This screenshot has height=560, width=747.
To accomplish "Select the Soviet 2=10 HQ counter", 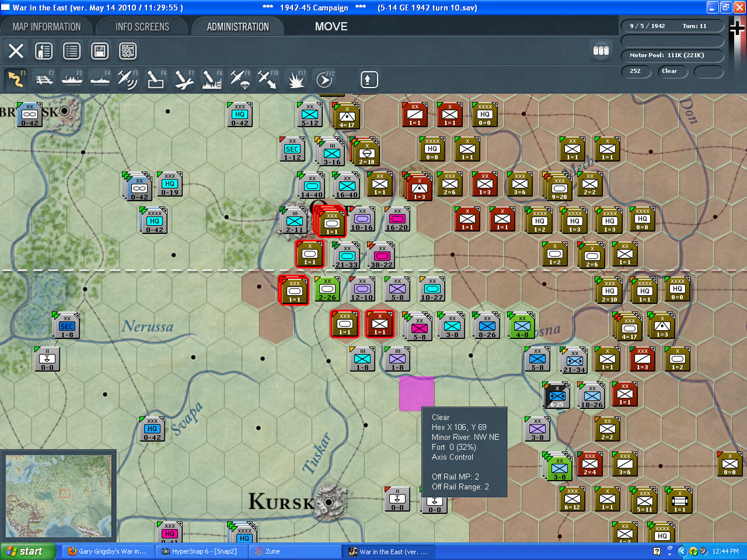I will coord(609,291).
